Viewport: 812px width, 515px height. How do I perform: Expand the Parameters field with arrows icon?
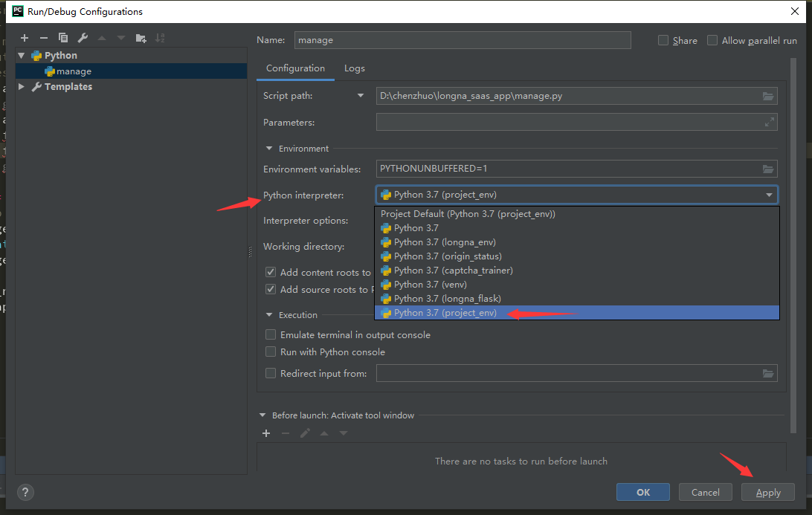click(x=770, y=123)
